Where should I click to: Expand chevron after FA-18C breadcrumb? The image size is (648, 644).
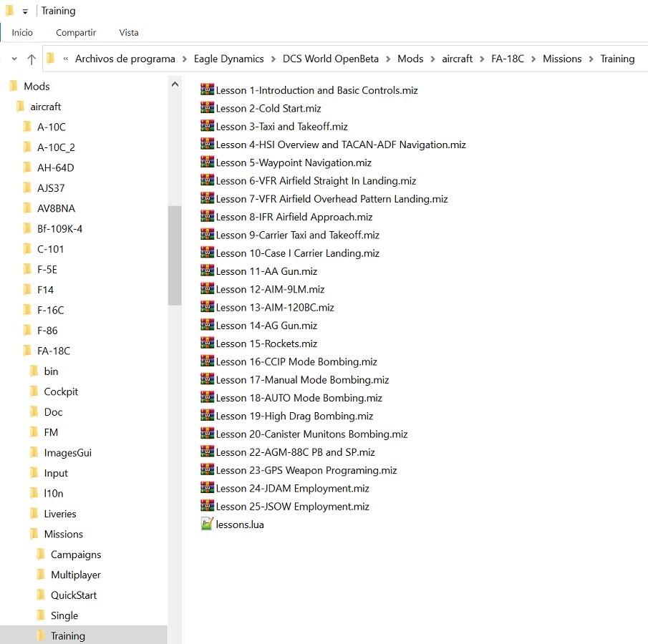[533, 59]
